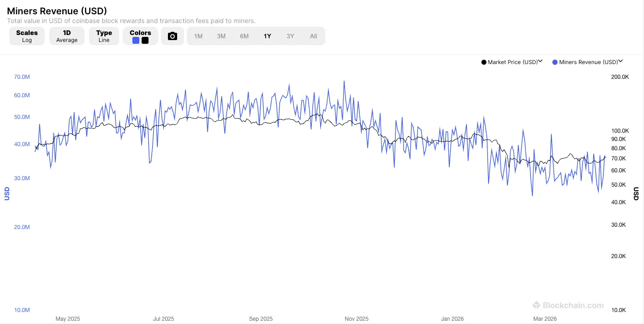The image size is (644, 324).
Task: Click the black dot beside Market Price
Action: tap(484, 62)
